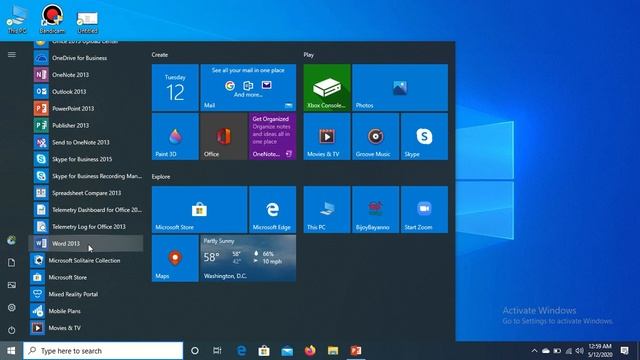Open Cortana from the taskbar
The image size is (640, 360).
click(x=195, y=351)
